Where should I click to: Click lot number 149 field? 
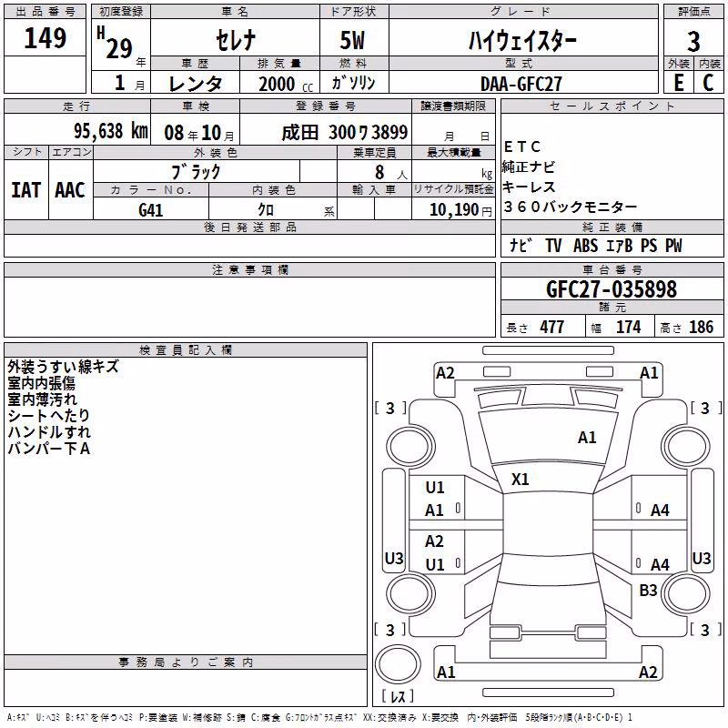45,37
